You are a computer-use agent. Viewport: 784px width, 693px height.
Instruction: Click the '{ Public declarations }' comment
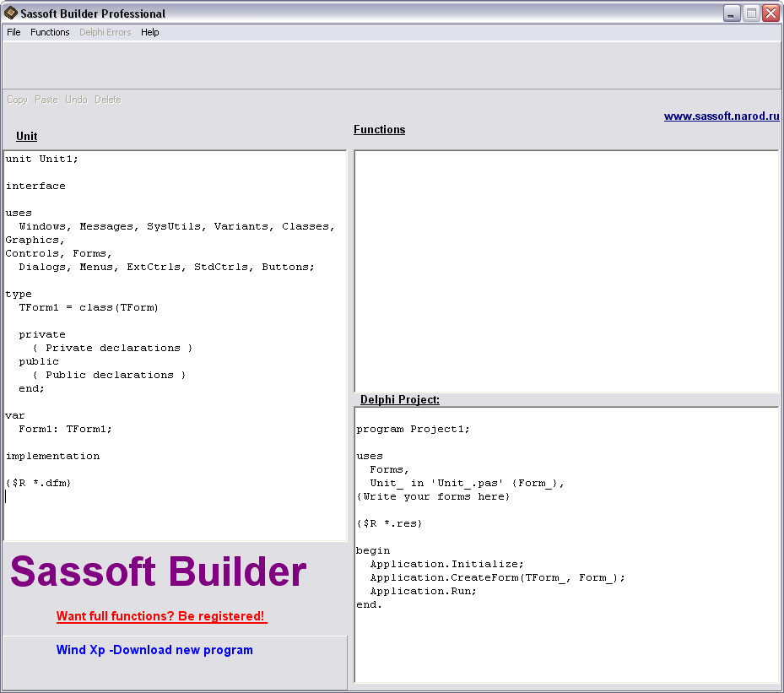point(109,375)
